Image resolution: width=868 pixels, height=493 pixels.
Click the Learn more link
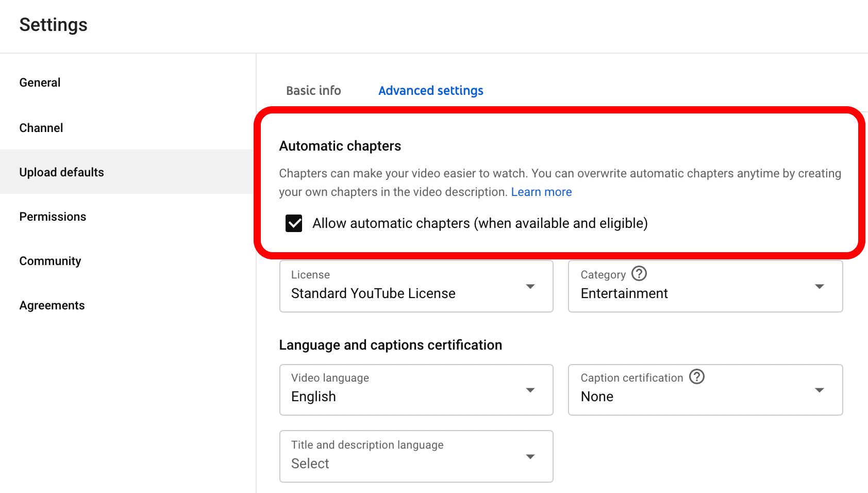pyautogui.click(x=541, y=192)
